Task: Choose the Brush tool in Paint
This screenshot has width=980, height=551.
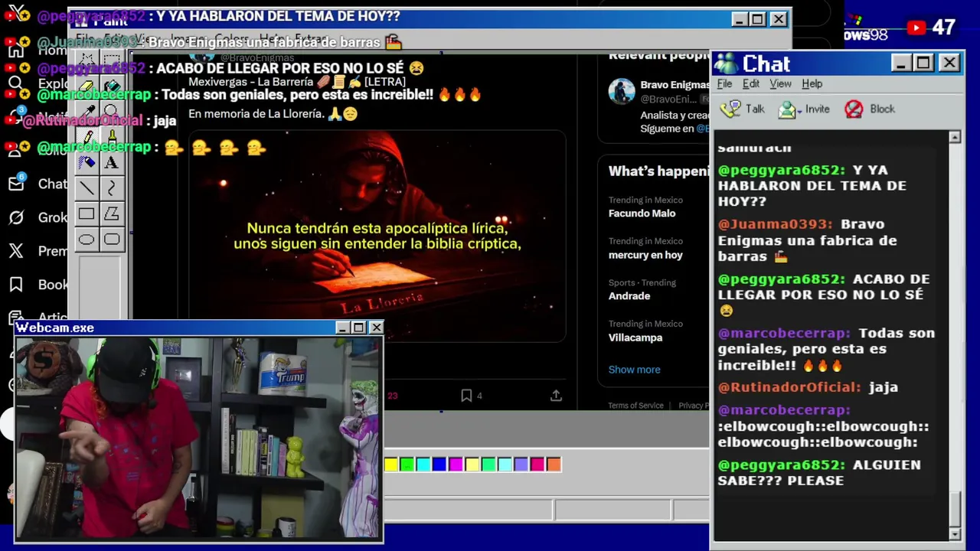Action: [x=112, y=138]
